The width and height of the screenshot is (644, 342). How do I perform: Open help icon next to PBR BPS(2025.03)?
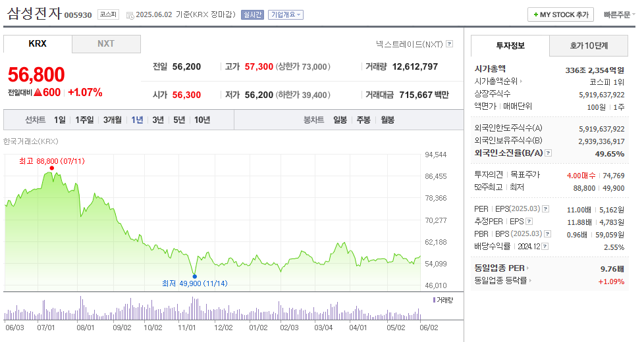tap(547, 233)
